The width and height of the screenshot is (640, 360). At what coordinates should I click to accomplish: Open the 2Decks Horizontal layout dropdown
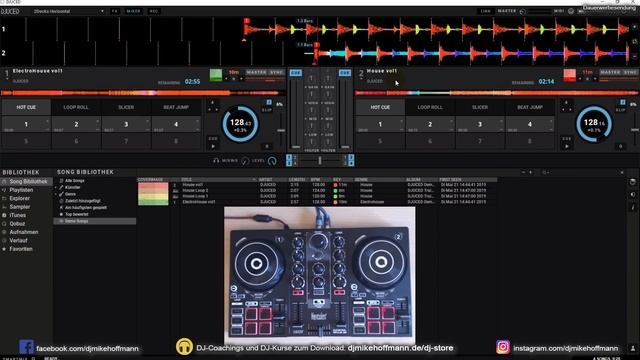[x=69, y=11]
